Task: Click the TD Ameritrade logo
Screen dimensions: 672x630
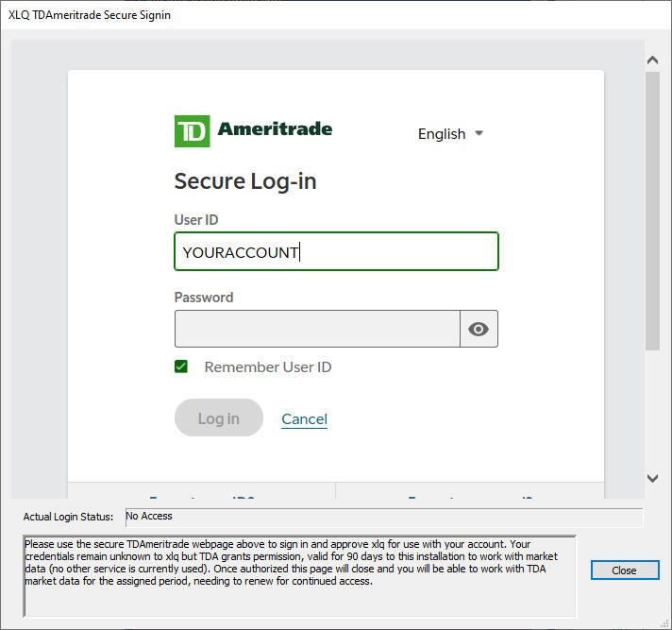Action: coord(253,130)
